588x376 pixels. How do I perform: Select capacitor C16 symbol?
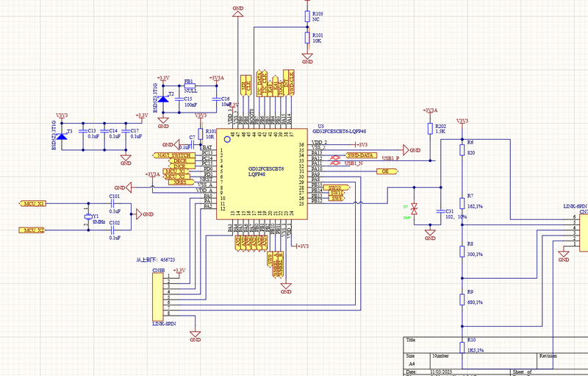click(x=216, y=99)
